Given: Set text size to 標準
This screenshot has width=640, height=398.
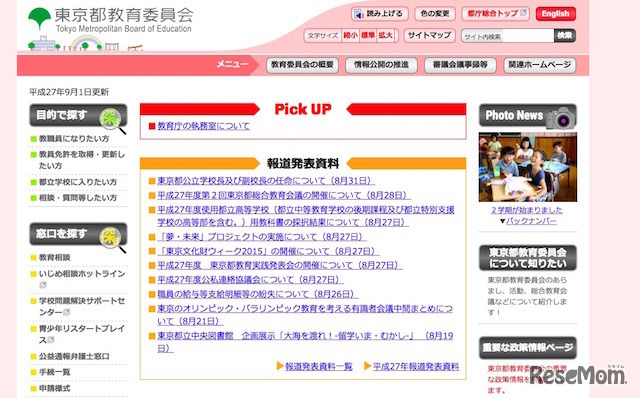Looking at the screenshot, I should (x=368, y=36).
